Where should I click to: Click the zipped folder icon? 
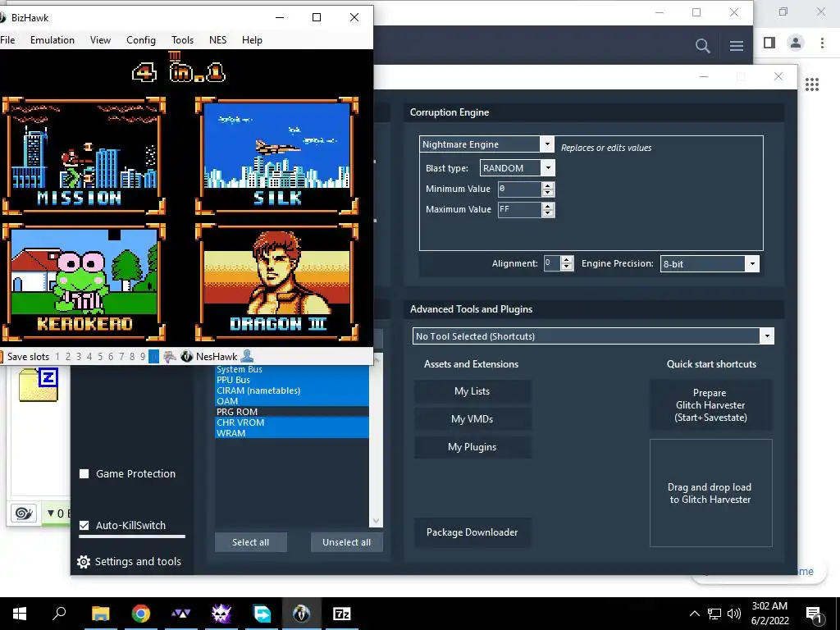tap(39, 385)
